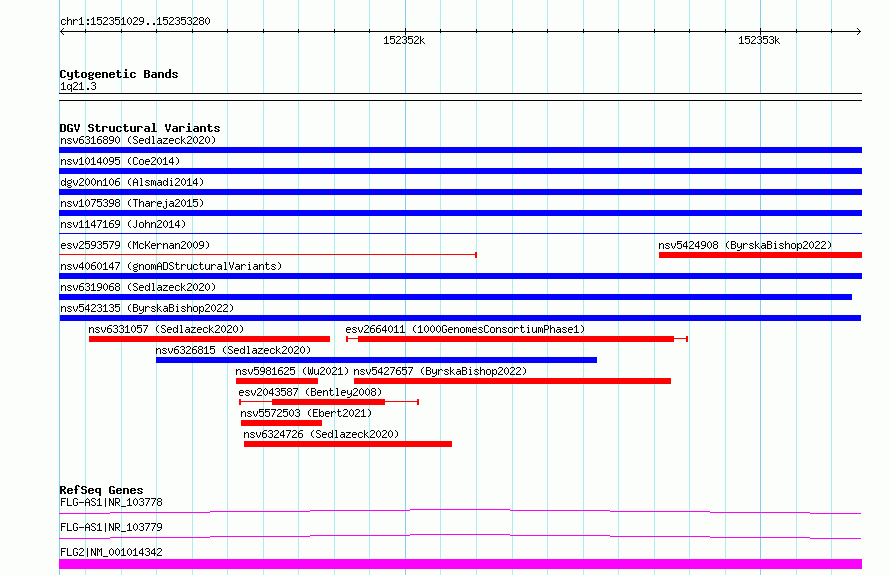
Task: Click the nsv5424908 (ByrskaBishop2022) label
Action: tap(745, 245)
